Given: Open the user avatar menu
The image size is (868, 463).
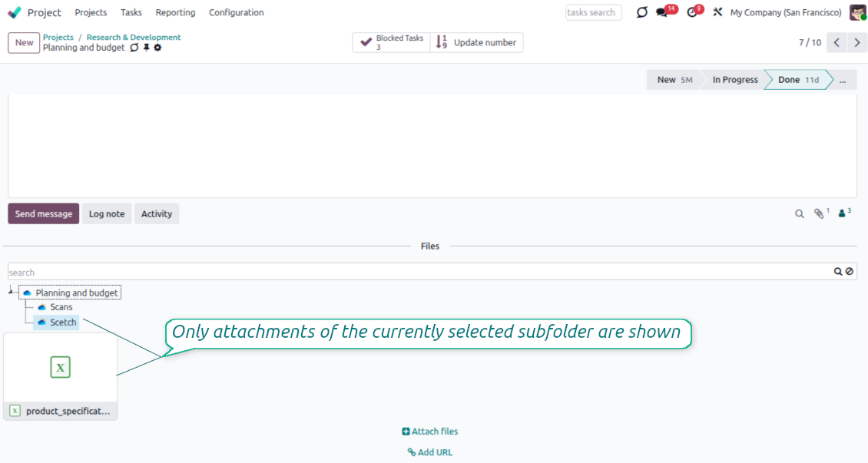Looking at the screenshot, I should point(857,13).
